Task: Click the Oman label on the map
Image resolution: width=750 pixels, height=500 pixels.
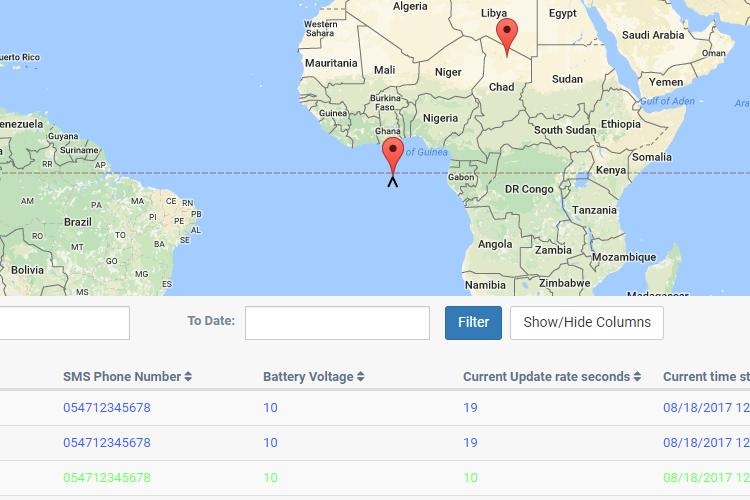Action: [x=714, y=53]
